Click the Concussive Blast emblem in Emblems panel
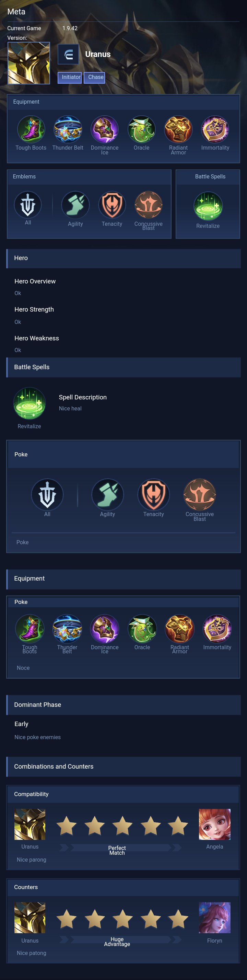Screen dimensions: 247x980 [x=149, y=205]
